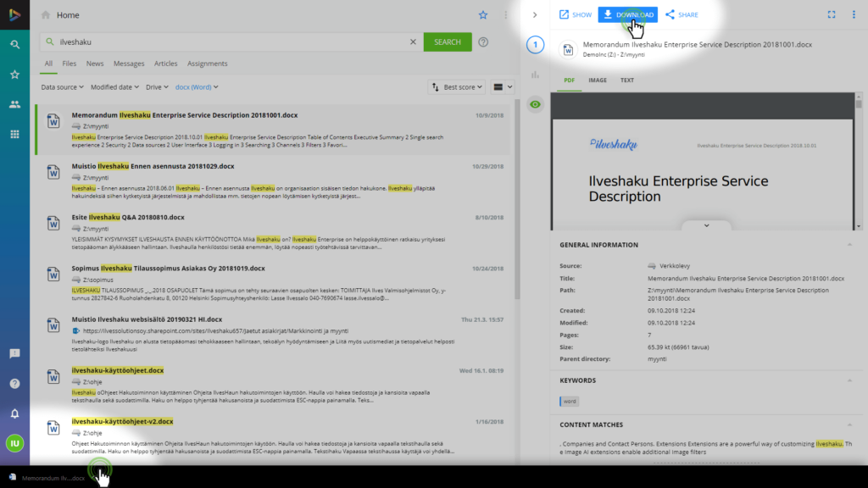Screen dimensions: 868x488
Task: Switch preview to IMAGE tab
Action: click(x=598, y=80)
